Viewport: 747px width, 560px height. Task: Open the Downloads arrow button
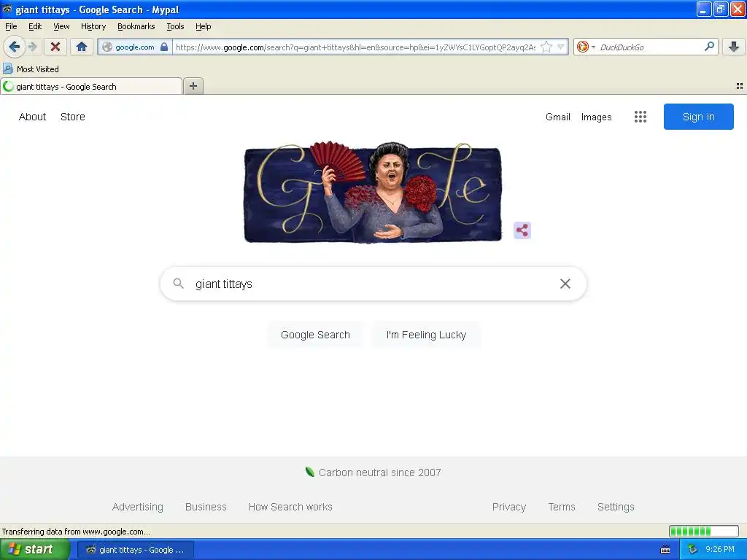click(x=734, y=47)
